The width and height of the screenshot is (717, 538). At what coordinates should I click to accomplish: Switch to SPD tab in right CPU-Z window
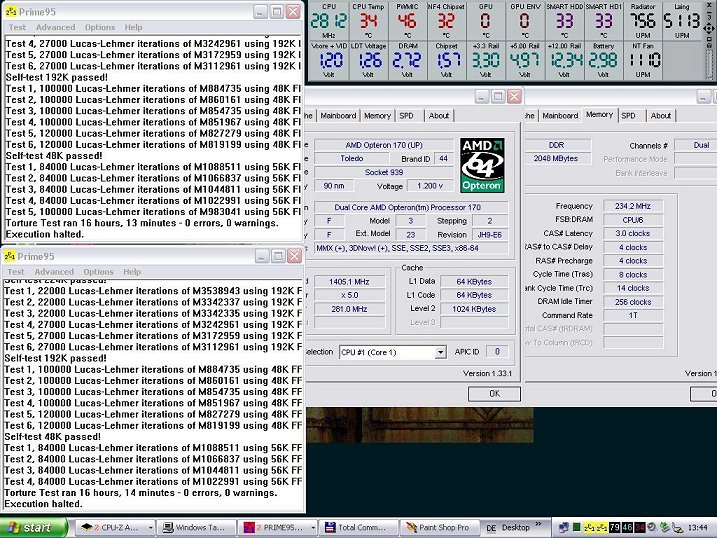(x=628, y=115)
